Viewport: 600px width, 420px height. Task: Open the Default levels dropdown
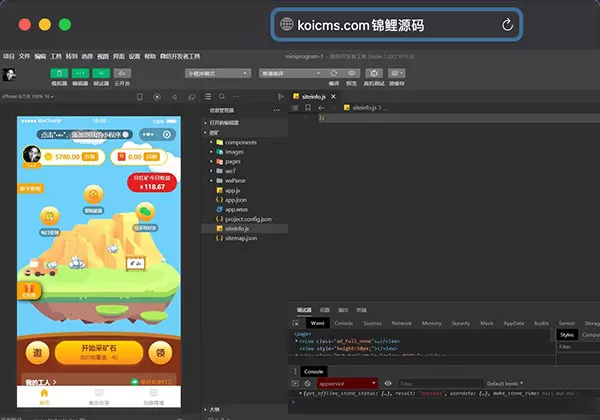tap(505, 383)
